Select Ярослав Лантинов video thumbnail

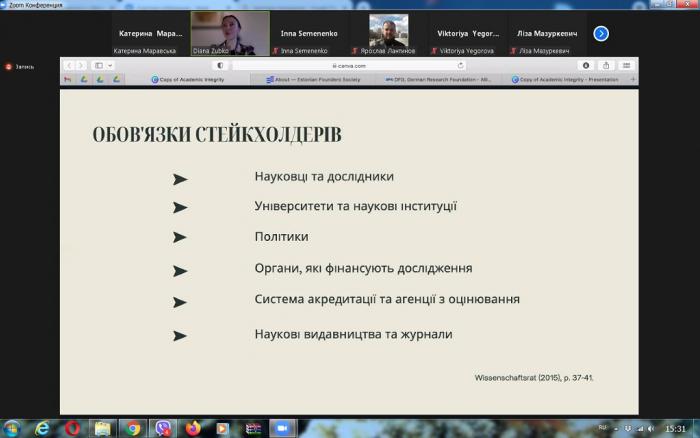[388, 33]
